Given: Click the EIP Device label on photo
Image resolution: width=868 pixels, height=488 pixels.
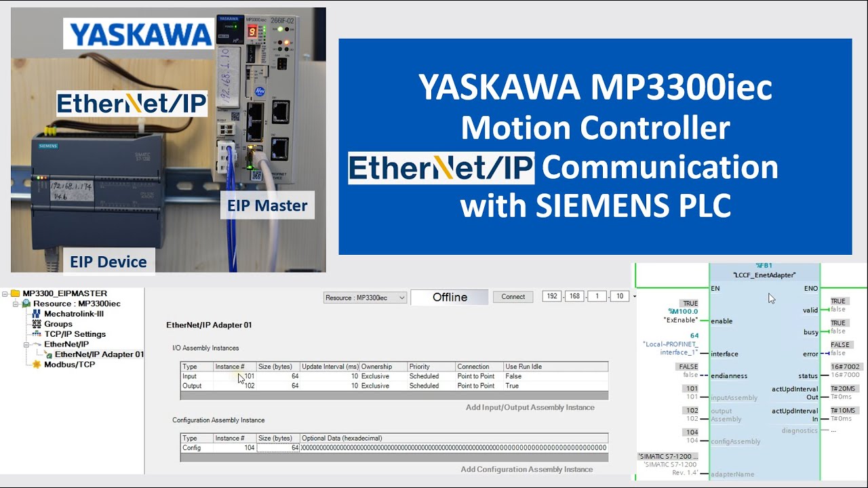Looking at the screenshot, I should [108, 262].
